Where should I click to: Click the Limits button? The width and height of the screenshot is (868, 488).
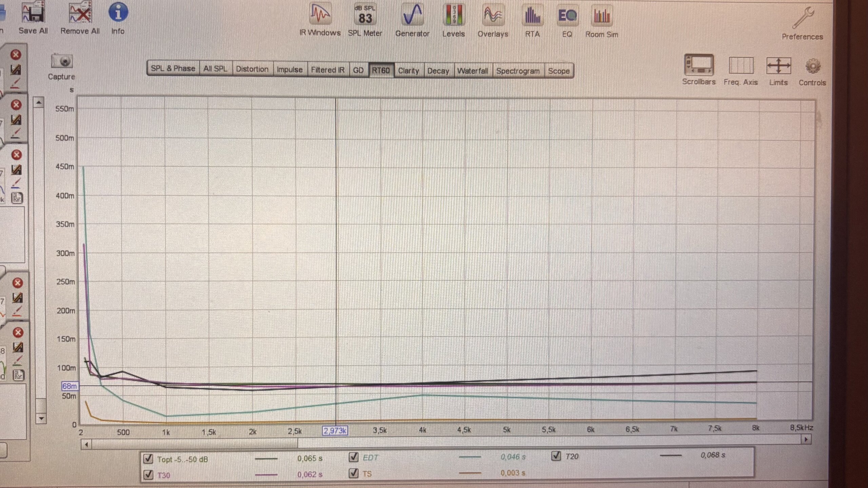778,66
